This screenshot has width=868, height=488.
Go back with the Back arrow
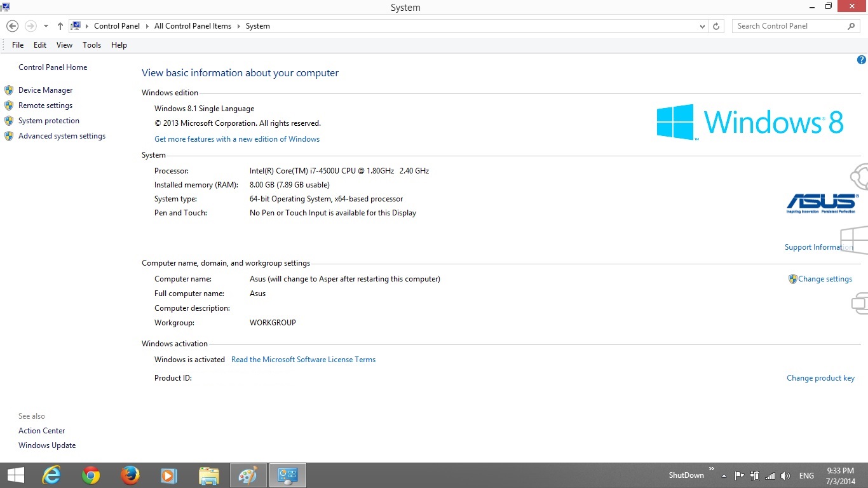pyautogui.click(x=12, y=26)
